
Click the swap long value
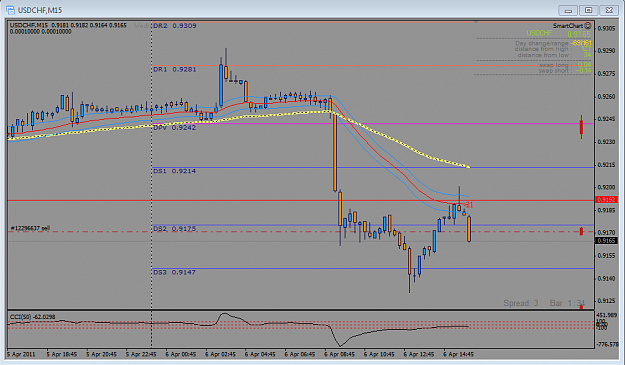tap(584, 65)
